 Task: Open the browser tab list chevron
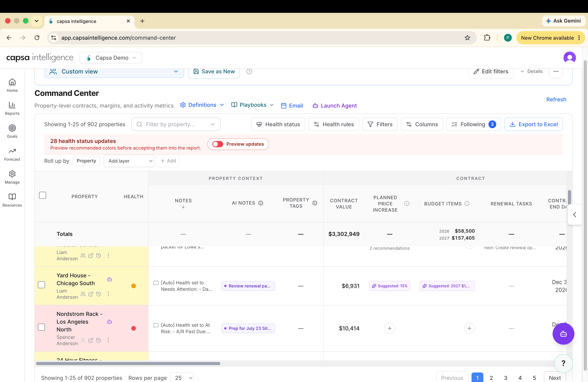pyautogui.click(x=37, y=21)
